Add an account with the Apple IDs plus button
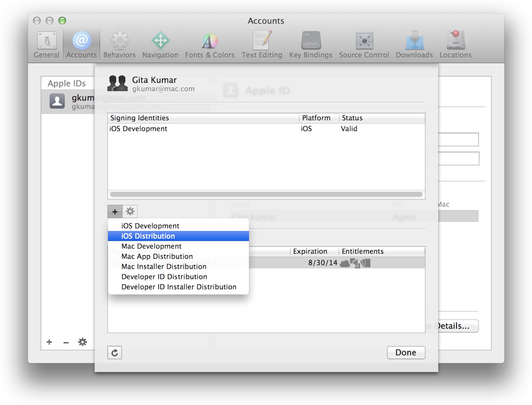The width and height of the screenshot is (532, 405). tap(49, 342)
